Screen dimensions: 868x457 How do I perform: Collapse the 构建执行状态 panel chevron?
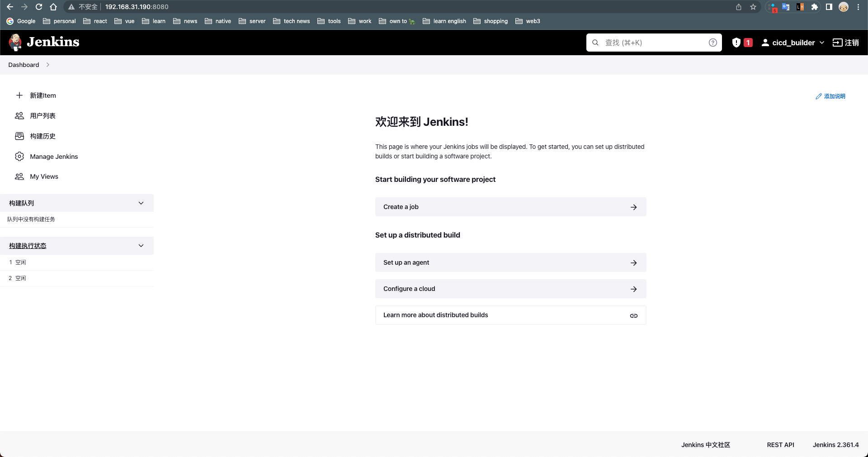point(141,246)
